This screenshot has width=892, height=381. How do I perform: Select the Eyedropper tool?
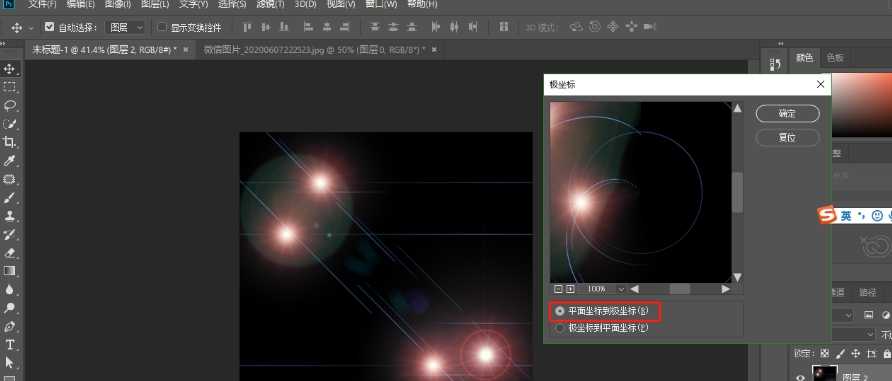(x=10, y=161)
